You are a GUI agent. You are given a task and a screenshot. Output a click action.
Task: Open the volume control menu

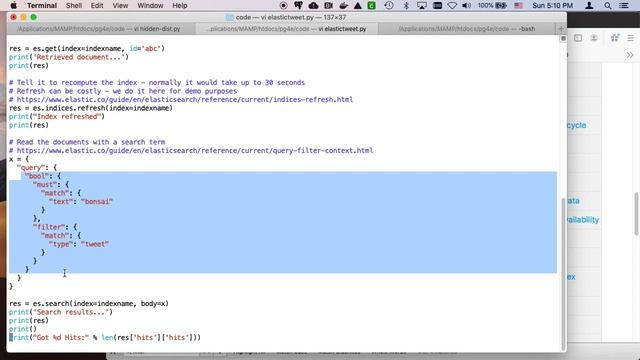pyautogui.click(x=466, y=5)
